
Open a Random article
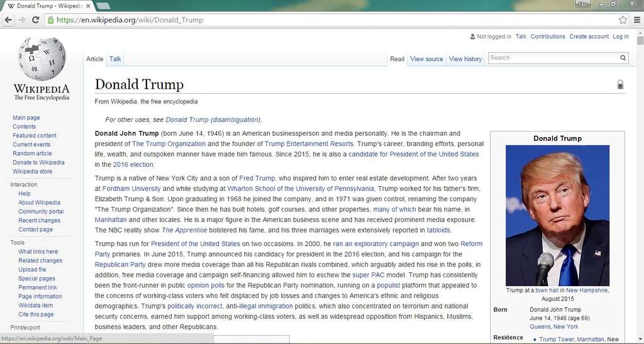pos(32,153)
